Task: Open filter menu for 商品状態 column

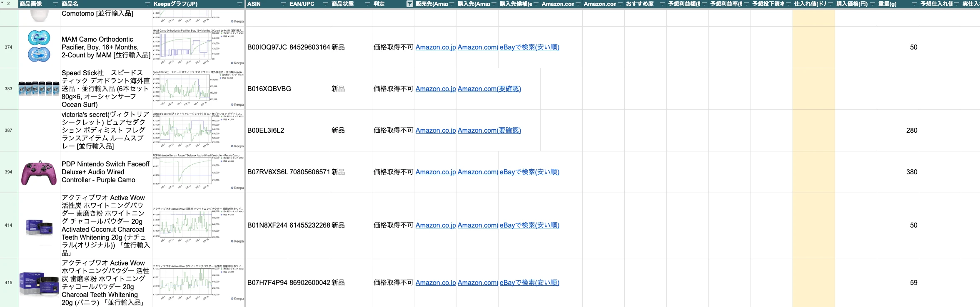Action: (368, 4)
